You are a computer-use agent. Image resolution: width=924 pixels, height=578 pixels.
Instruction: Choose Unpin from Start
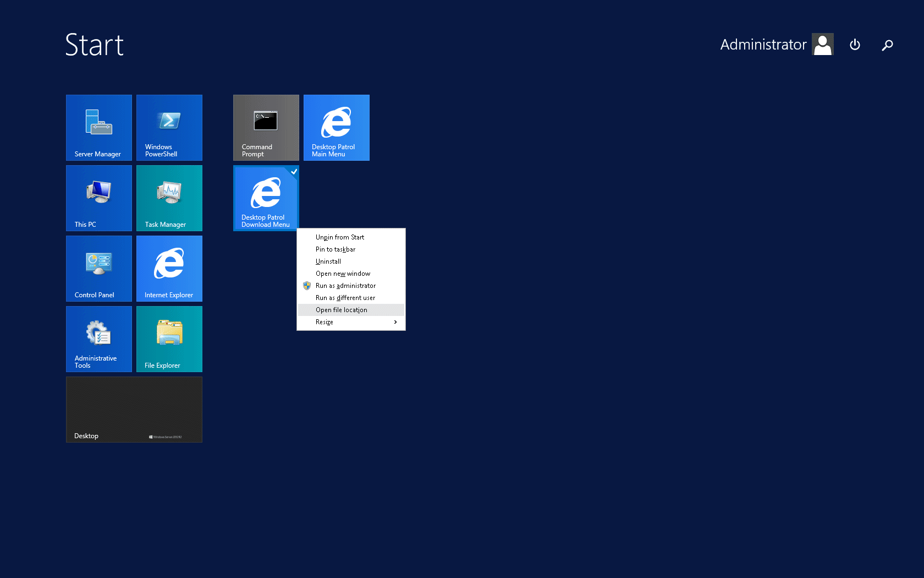[351, 237]
